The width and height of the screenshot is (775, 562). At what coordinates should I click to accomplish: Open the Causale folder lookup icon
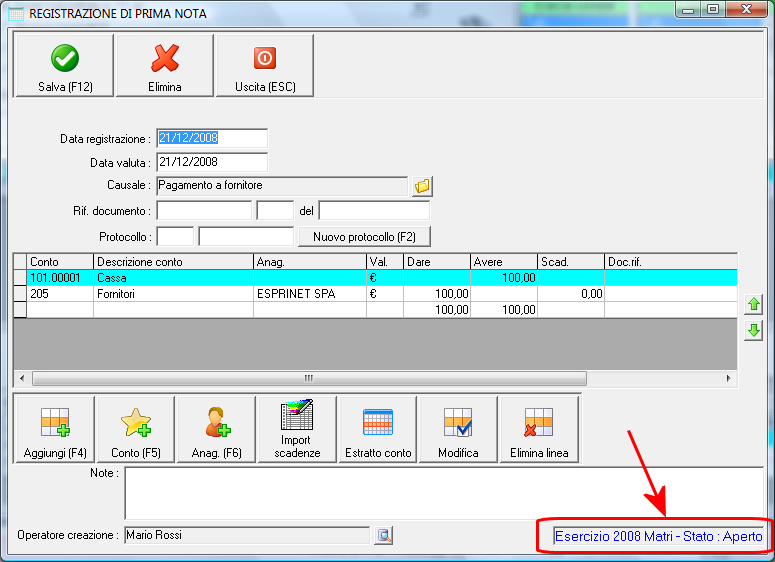click(x=423, y=186)
